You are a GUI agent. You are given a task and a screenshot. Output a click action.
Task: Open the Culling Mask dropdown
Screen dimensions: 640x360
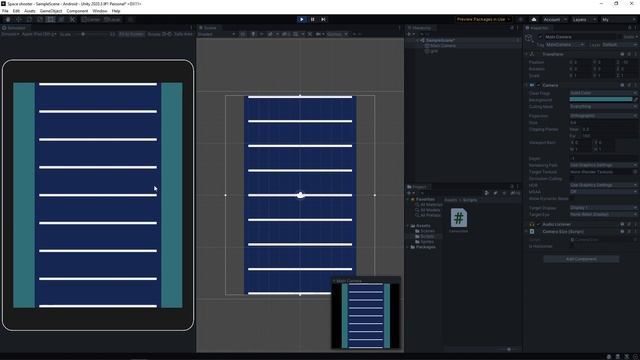click(603, 107)
